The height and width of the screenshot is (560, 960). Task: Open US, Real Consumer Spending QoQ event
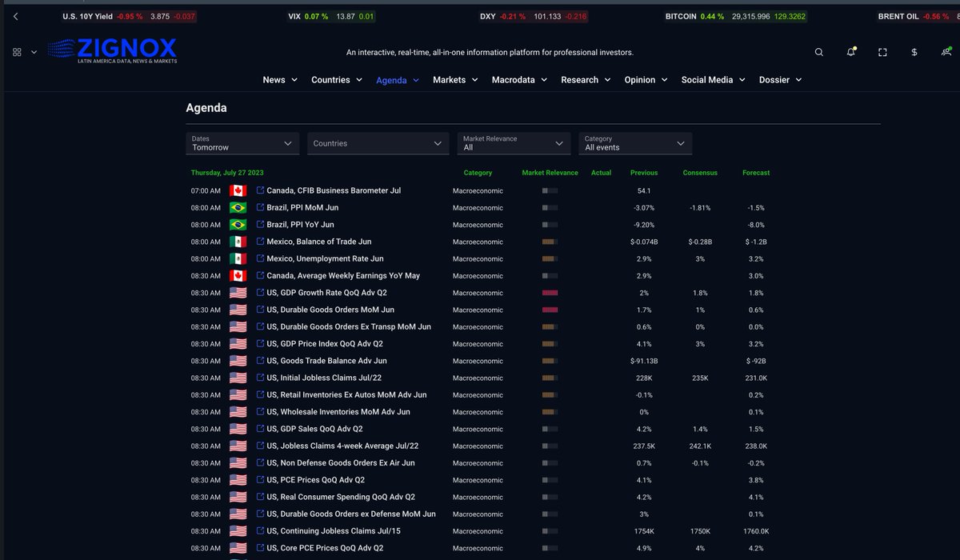[341, 497]
